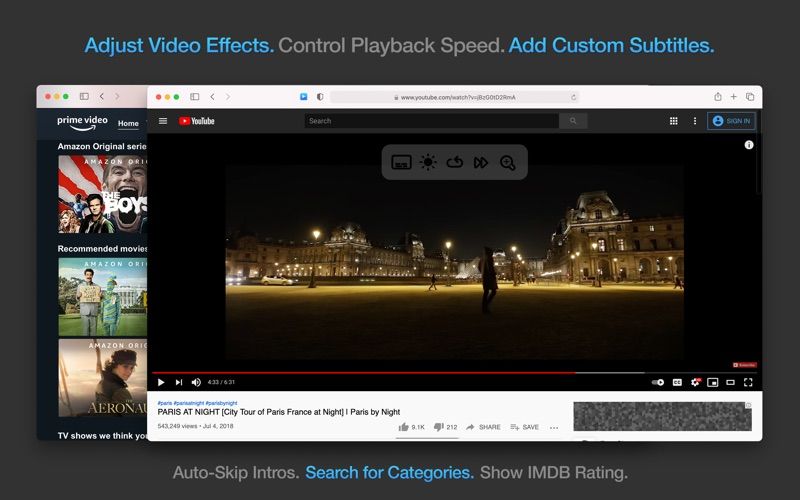The height and width of the screenshot is (500, 800).
Task: Seek on the red video progress bar
Action: (364, 373)
